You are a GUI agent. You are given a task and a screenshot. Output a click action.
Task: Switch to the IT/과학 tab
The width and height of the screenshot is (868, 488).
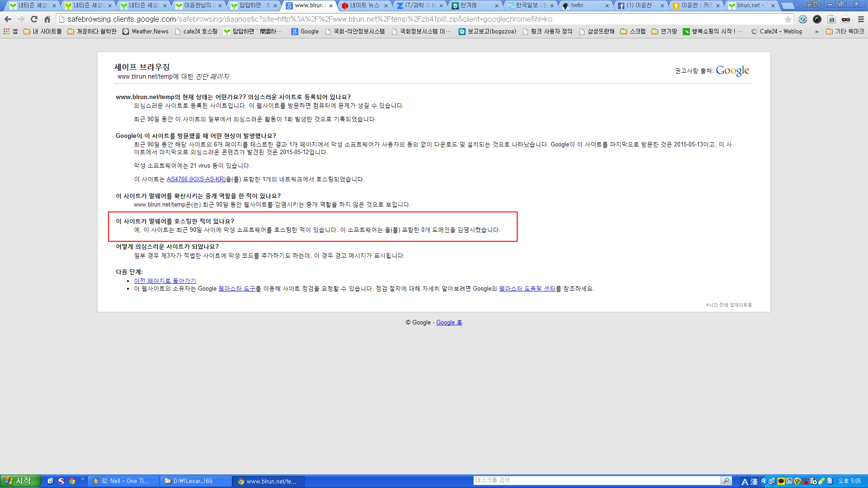click(420, 5)
